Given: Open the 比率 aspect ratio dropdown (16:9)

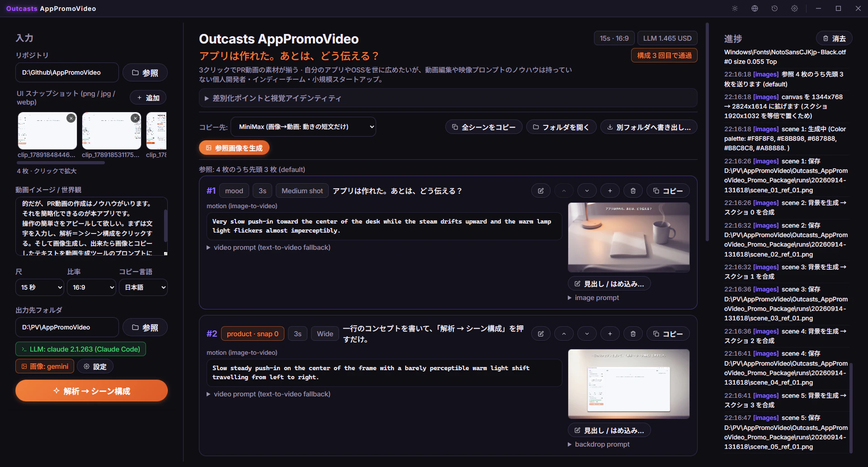Looking at the screenshot, I should [92, 287].
